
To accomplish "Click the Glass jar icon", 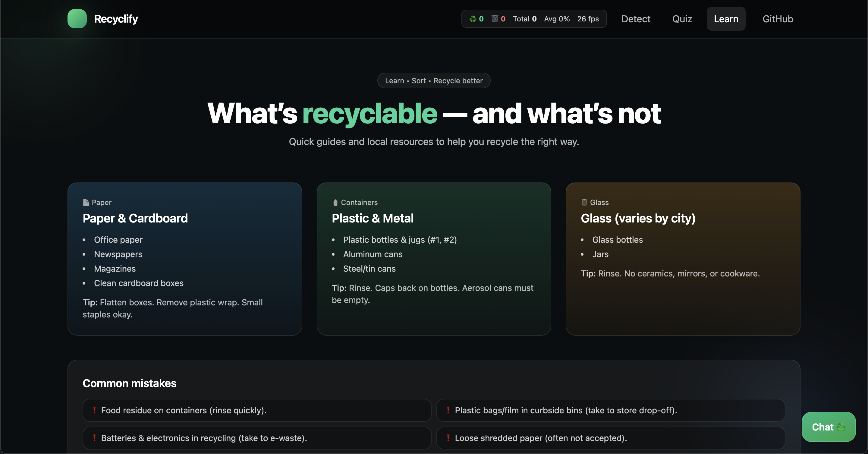I will tap(584, 202).
